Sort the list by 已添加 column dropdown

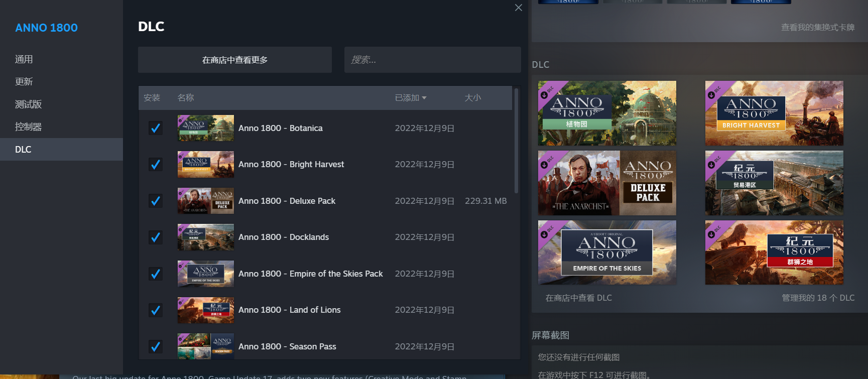tap(411, 98)
